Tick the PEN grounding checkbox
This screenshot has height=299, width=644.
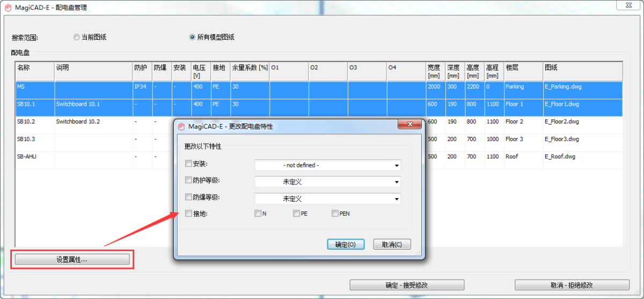[335, 214]
